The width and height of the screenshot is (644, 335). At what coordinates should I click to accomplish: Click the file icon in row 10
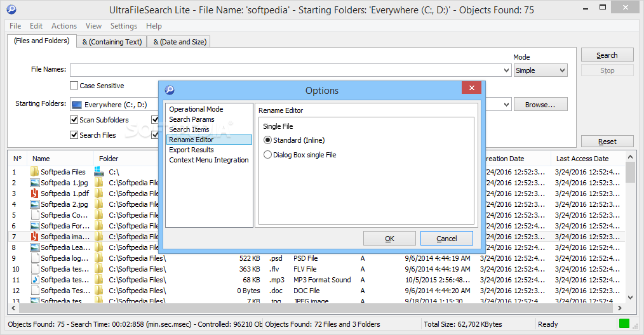click(34, 269)
